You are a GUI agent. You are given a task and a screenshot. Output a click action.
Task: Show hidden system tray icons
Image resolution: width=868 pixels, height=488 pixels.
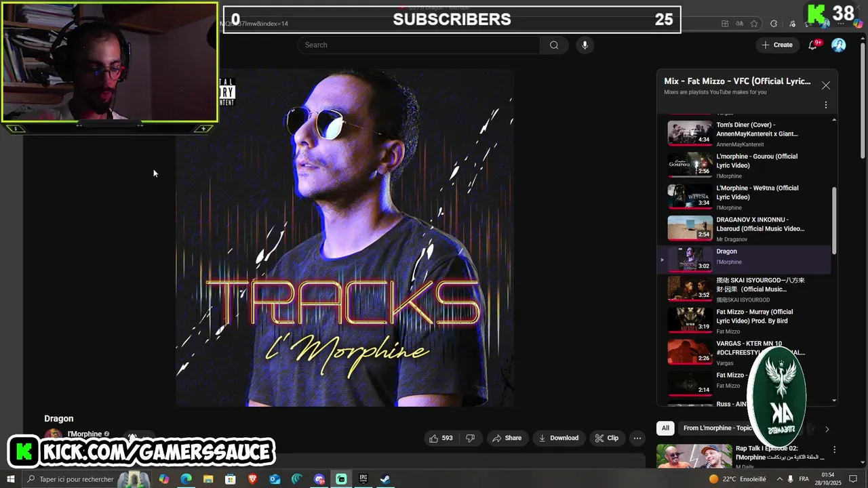[x=779, y=479]
